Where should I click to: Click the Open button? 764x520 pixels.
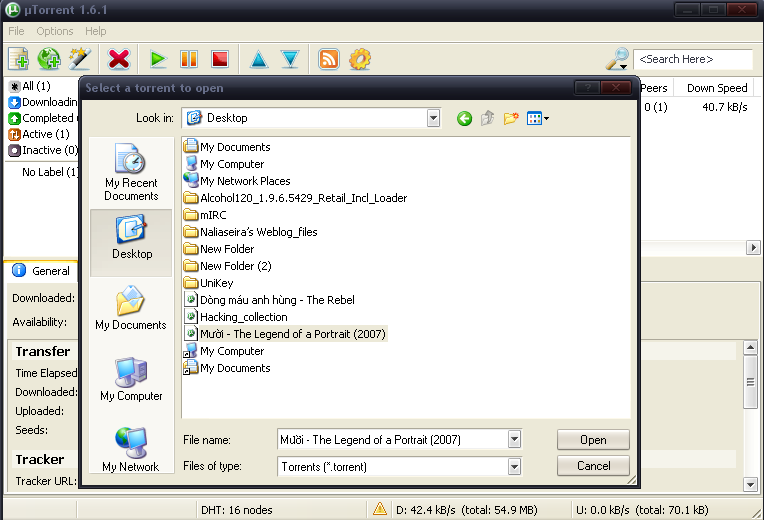pyautogui.click(x=593, y=440)
